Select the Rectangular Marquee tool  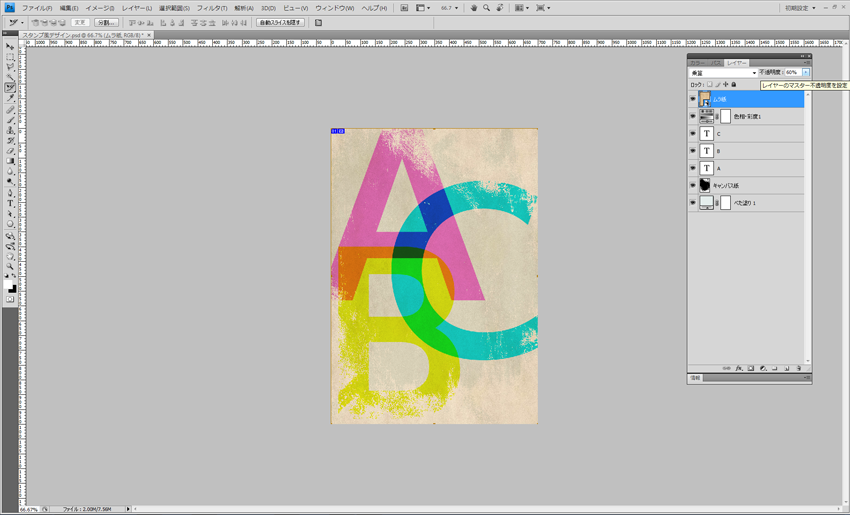click(10, 56)
